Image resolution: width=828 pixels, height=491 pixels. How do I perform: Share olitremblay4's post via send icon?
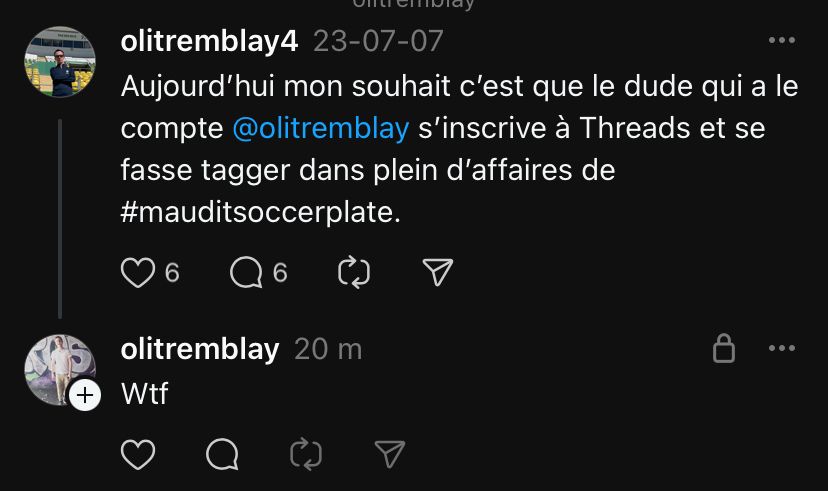pyautogui.click(x=438, y=272)
